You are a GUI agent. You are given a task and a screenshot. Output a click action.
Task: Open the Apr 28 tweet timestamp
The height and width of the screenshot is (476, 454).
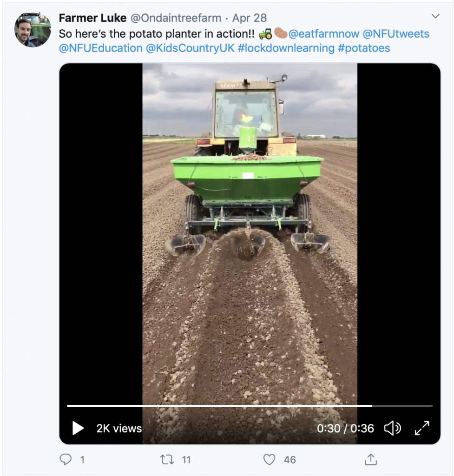pyautogui.click(x=250, y=18)
